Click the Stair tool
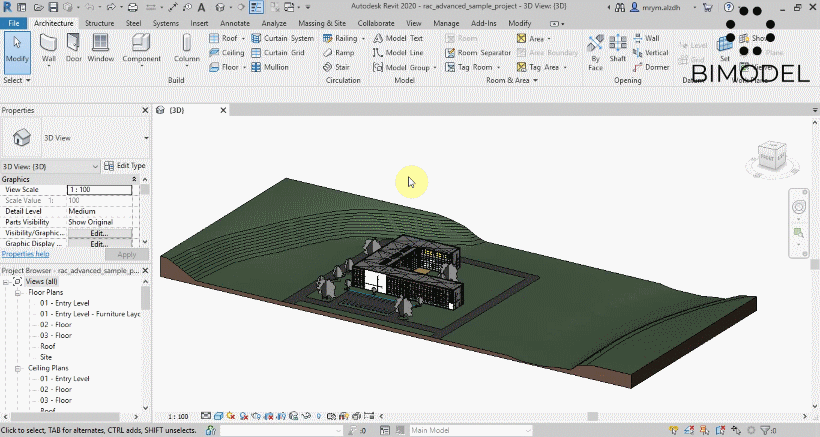 click(334, 67)
